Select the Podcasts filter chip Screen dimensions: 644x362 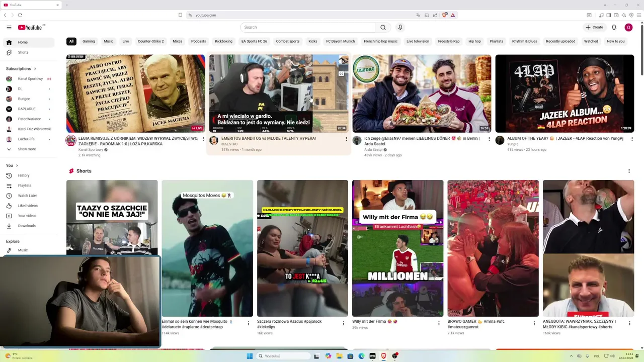[x=198, y=41]
